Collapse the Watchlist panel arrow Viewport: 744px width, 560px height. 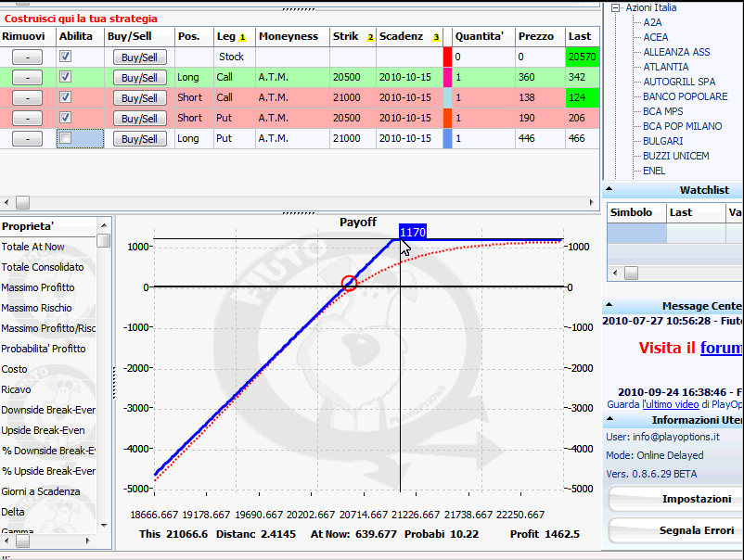pos(609,189)
